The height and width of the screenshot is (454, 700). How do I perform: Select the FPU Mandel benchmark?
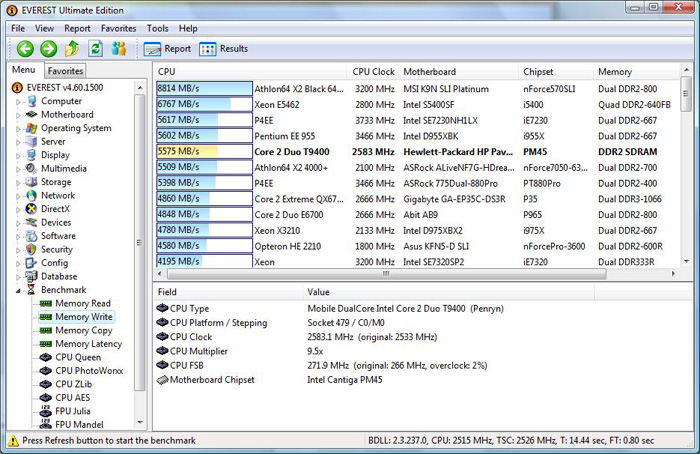[x=79, y=425]
